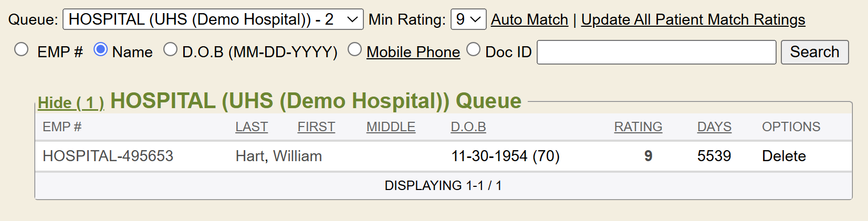Choose the D.O.B (MM-DD-YYYY) radio option

[170, 50]
